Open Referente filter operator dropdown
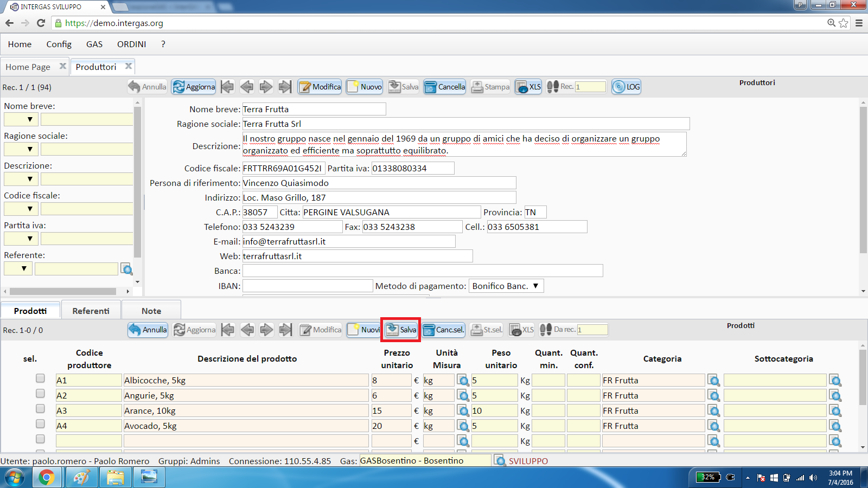The height and width of the screenshot is (488, 868). click(18, 268)
